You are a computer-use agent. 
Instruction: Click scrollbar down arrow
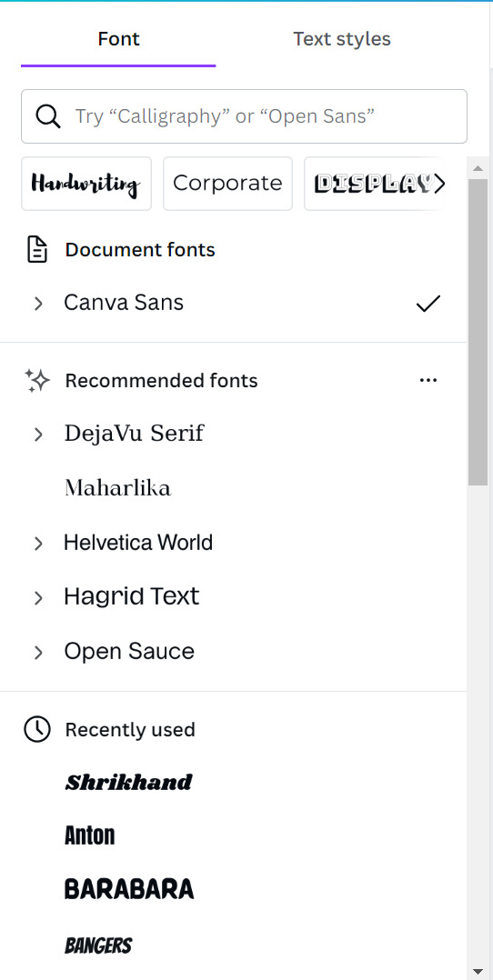(x=478, y=972)
